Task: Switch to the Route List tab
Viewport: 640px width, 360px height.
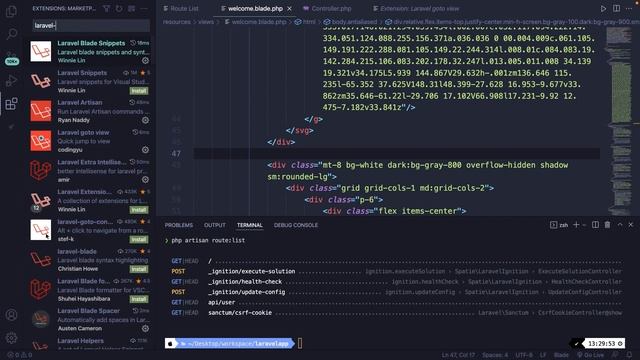Action: [181, 9]
